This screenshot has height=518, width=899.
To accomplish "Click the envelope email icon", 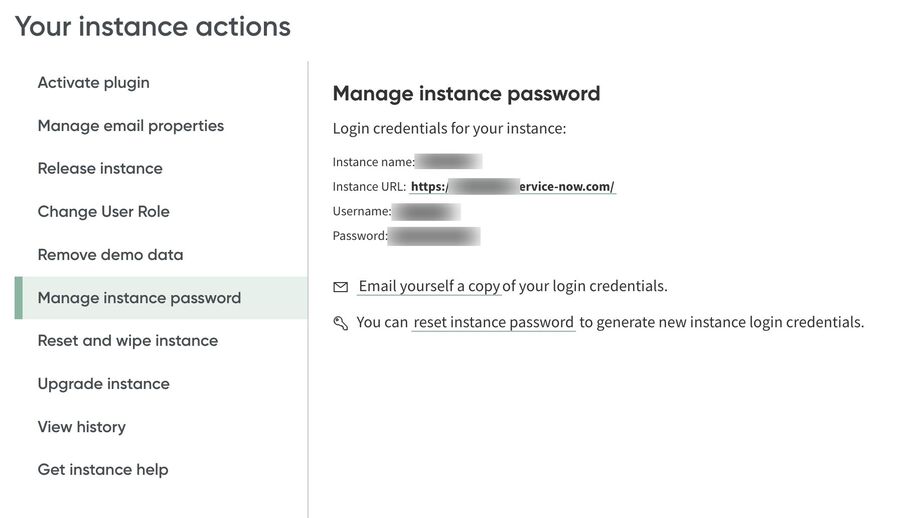I will pos(341,287).
